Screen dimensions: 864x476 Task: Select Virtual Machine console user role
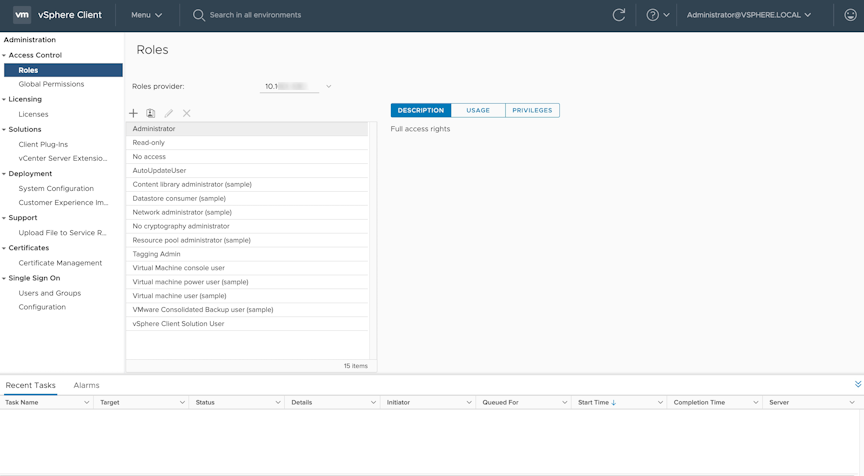point(247,268)
